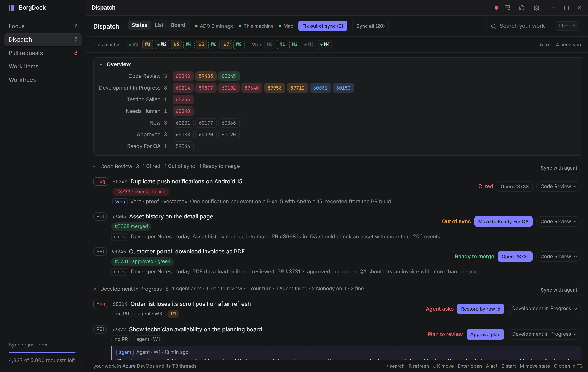Click Move to Ready For QA button
Image resolution: width=588 pixels, height=372 pixels.
(503, 221)
